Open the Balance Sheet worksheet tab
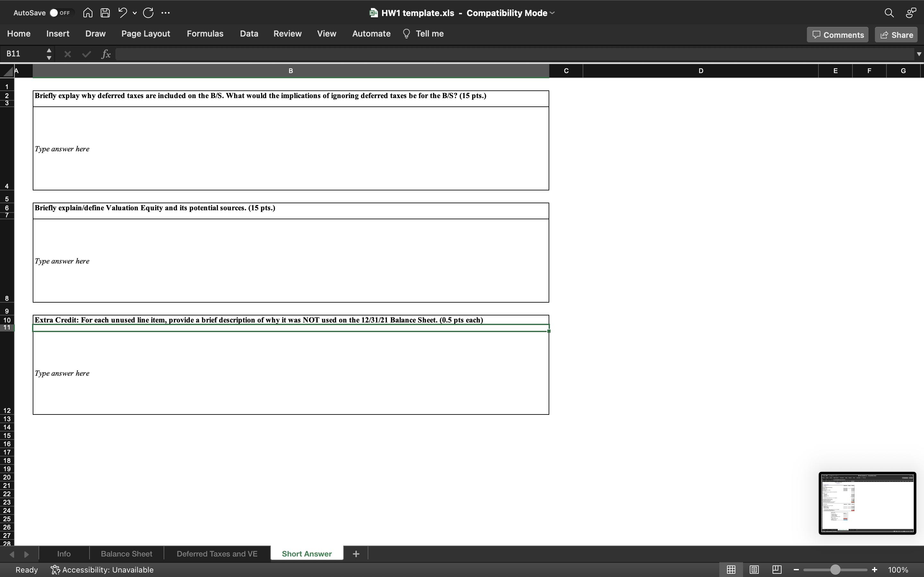Viewport: 924px width, 577px height. point(126,553)
